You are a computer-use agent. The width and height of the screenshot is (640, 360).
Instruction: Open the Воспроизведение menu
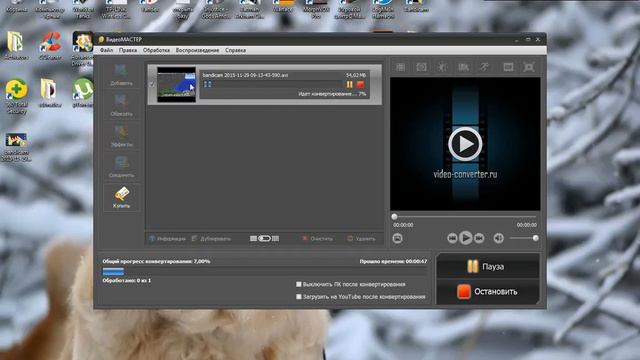click(198, 50)
